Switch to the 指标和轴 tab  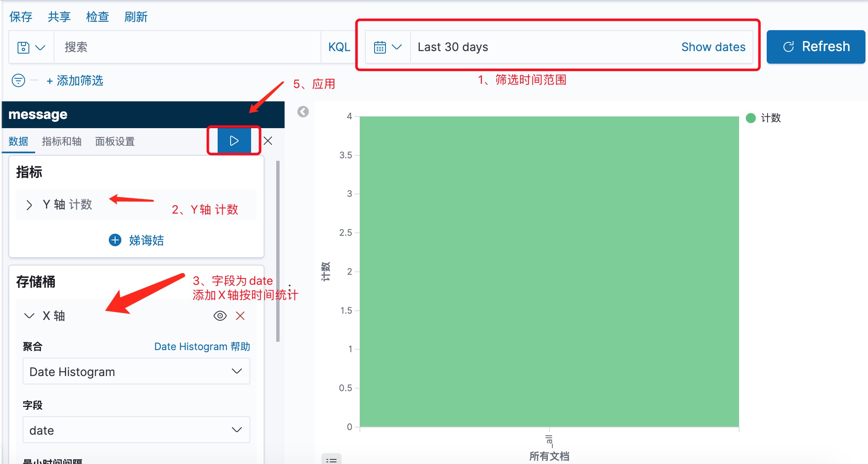point(62,142)
